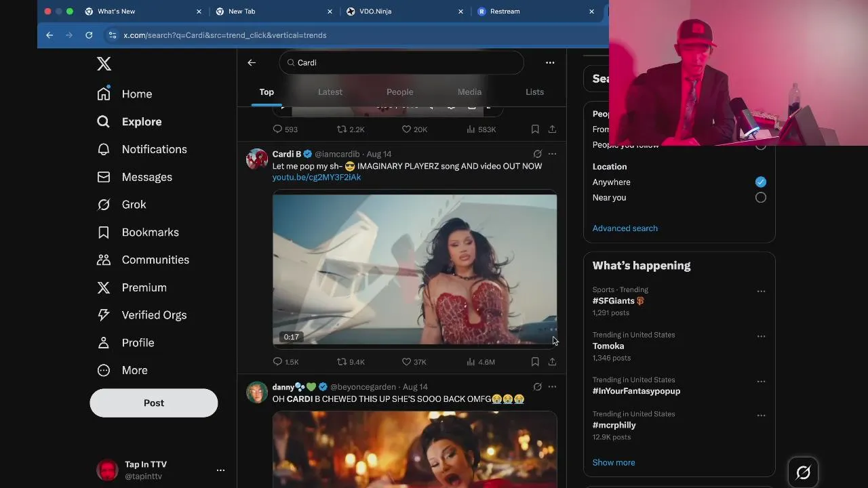Open the #SFGiants trend
Screen dimensions: 868x488
[618, 301]
